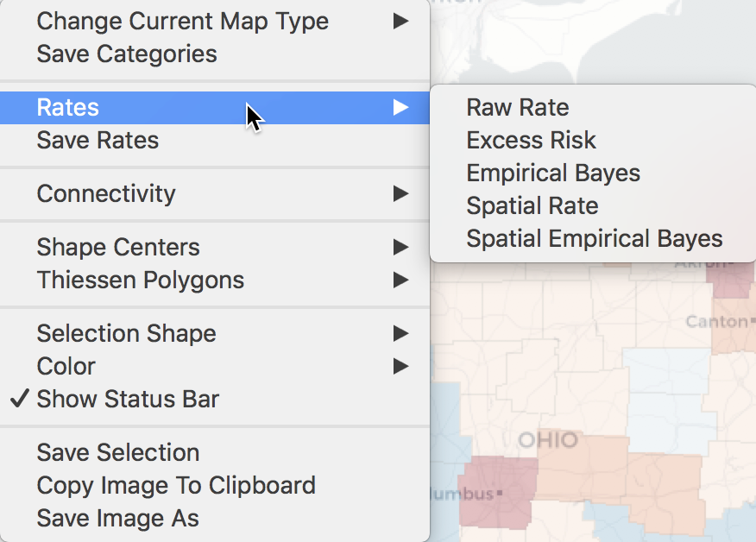Click arrow beside Connectivity
The height and width of the screenshot is (542, 756).
[400, 194]
